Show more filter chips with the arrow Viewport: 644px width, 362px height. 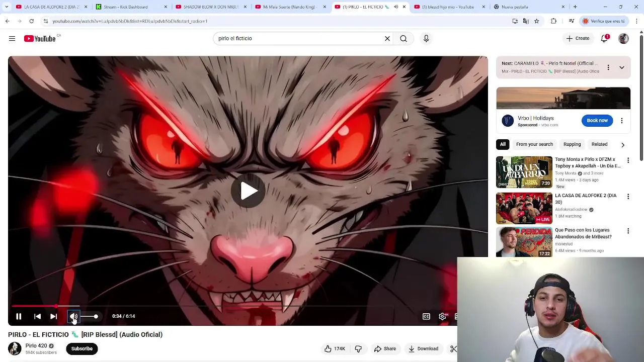point(623,145)
